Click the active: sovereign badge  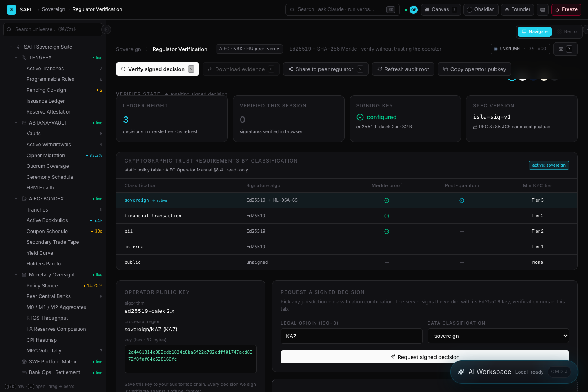pyautogui.click(x=549, y=165)
